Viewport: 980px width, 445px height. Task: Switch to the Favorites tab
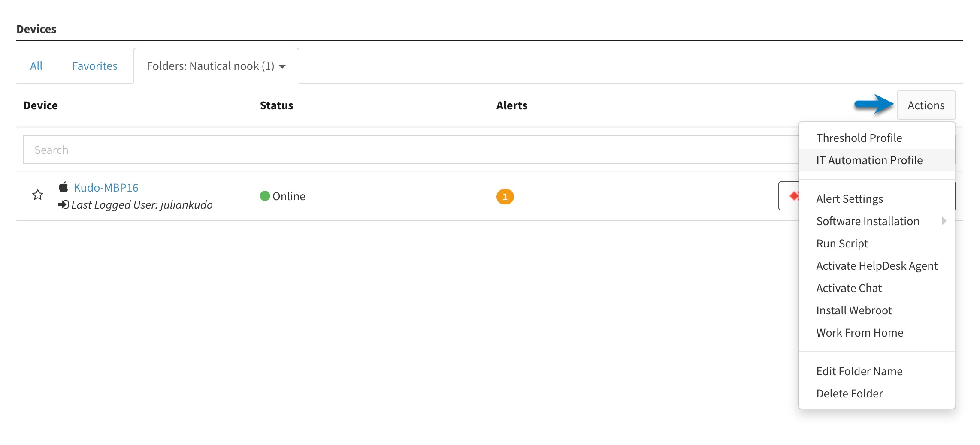tap(94, 66)
